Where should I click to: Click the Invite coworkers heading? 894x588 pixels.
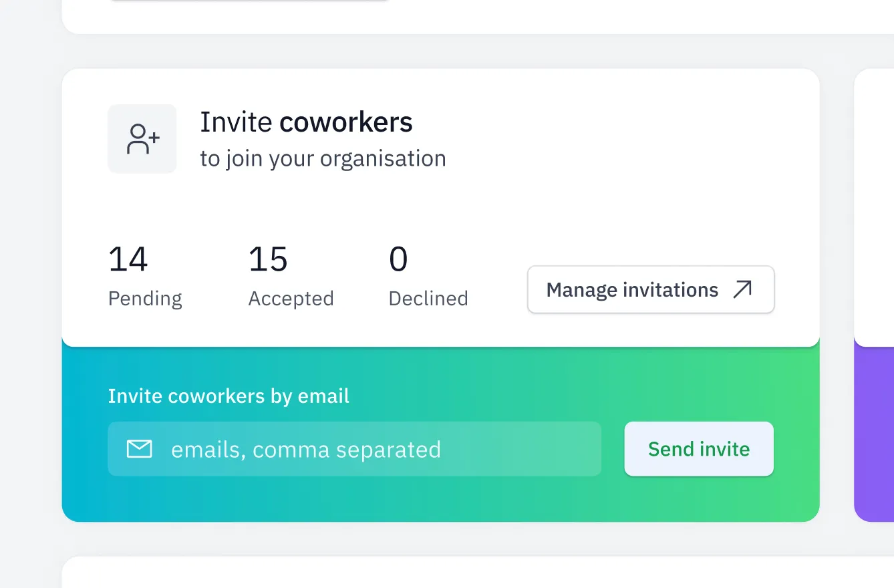coord(307,122)
